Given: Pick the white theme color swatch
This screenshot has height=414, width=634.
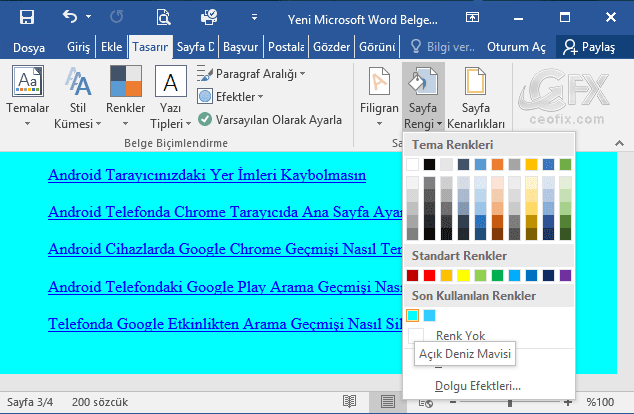Looking at the screenshot, I should 412,165.
